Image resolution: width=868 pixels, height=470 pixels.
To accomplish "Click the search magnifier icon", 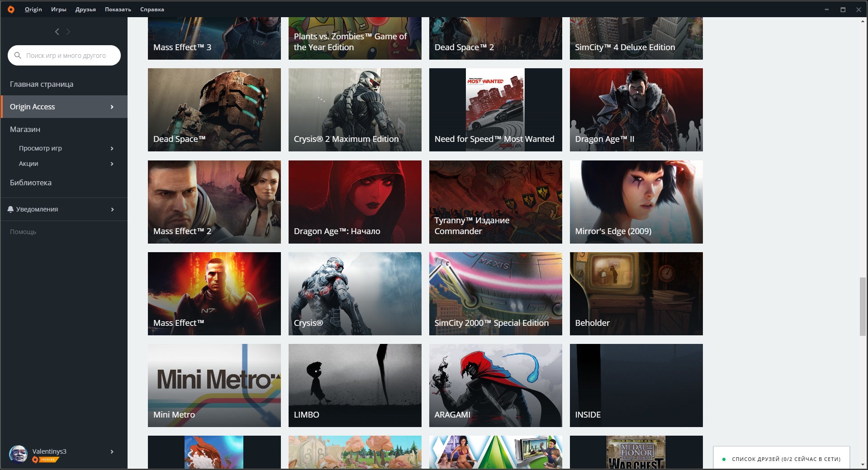I will [18, 55].
